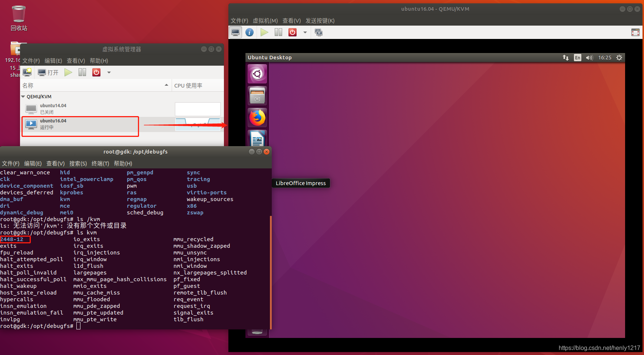The image size is (644, 355).
Task: Launch Firefox from guest launcher
Action: pyautogui.click(x=257, y=118)
